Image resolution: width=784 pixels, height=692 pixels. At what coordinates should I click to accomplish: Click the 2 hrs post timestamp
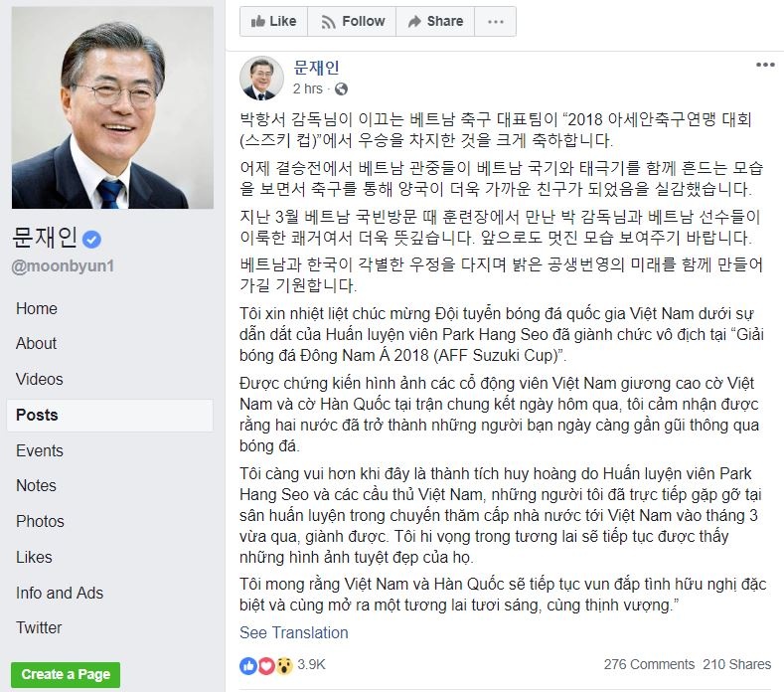(x=307, y=88)
